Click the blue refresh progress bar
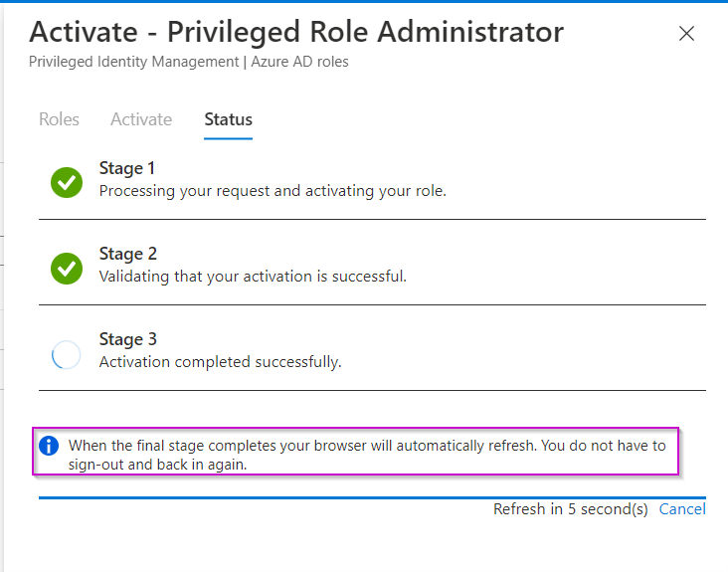Viewport: 728px width, 572px height. [372, 497]
